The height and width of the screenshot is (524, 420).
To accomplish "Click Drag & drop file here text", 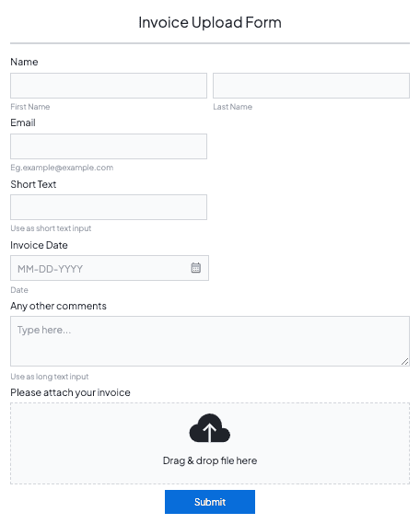I will [210, 460].
